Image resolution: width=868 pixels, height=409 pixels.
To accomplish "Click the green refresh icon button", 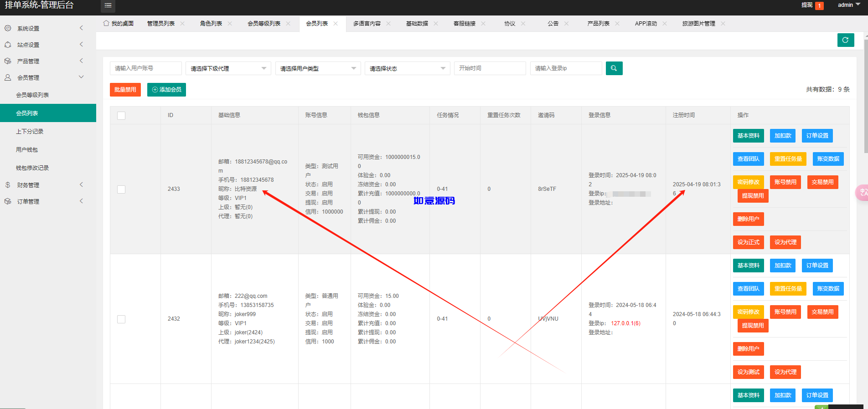I will (x=846, y=40).
